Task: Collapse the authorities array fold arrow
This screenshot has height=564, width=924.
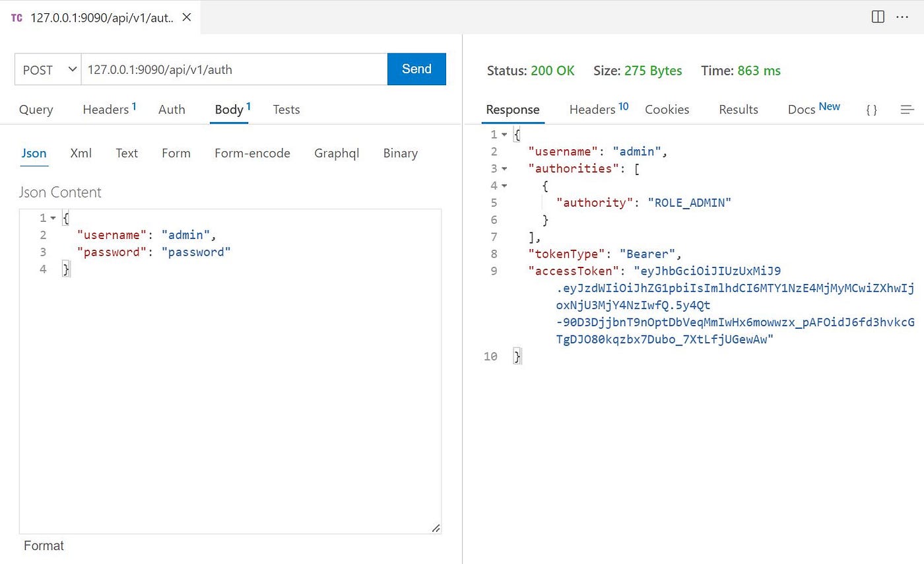Action: click(x=505, y=169)
